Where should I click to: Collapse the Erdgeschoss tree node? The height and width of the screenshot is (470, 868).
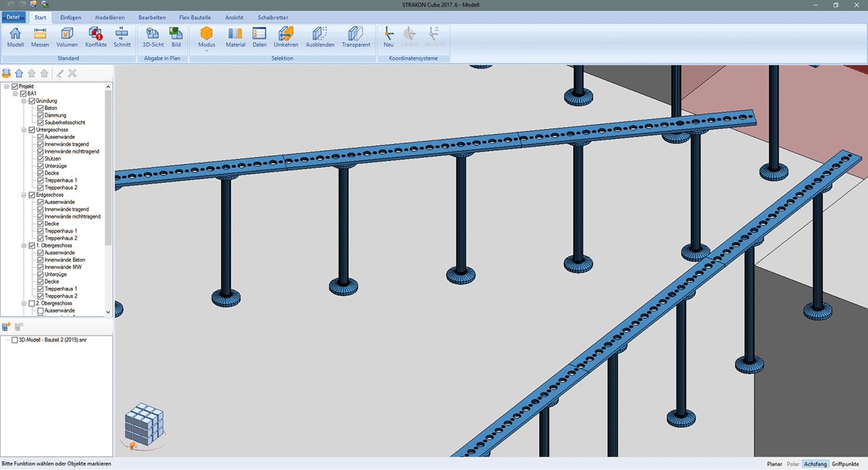click(x=23, y=195)
